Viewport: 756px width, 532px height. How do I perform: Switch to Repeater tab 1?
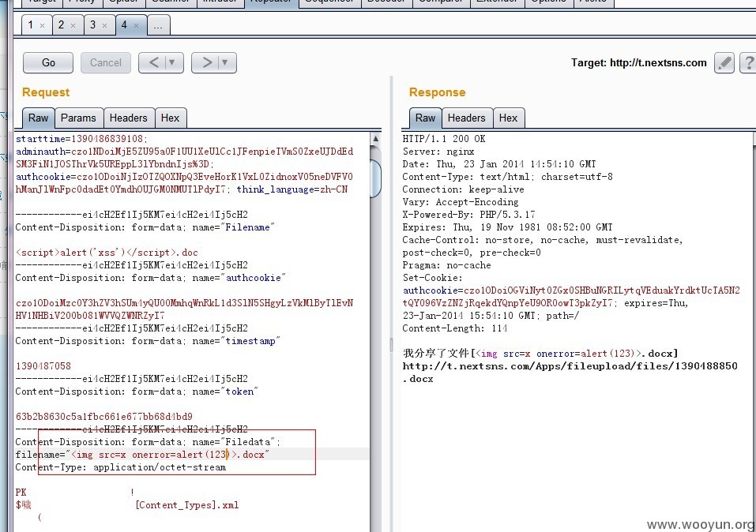click(x=30, y=24)
